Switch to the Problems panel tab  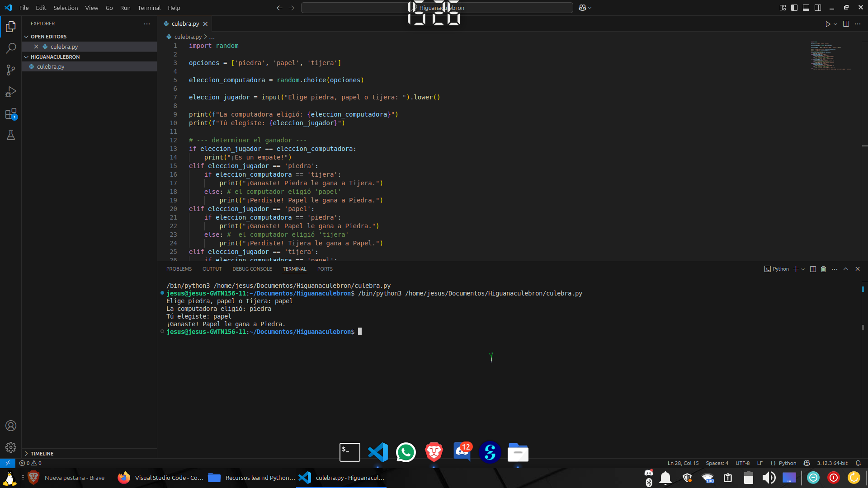179,269
